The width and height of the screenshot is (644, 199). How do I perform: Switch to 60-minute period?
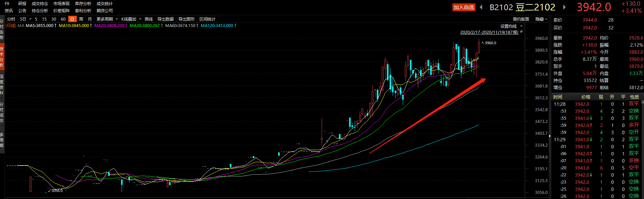(63, 19)
